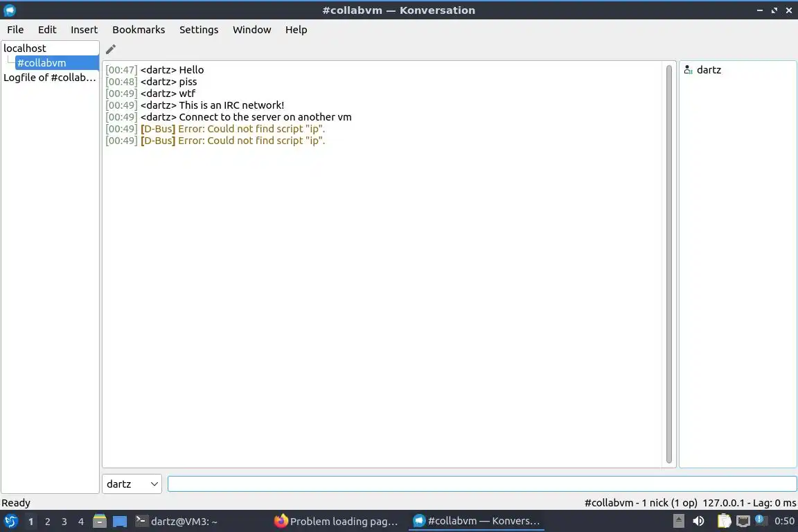The width and height of the screenshot is (798, 532).
Task: Switch to virtual desktop 2
Action: pyautogui.click(x=48, y=522)
